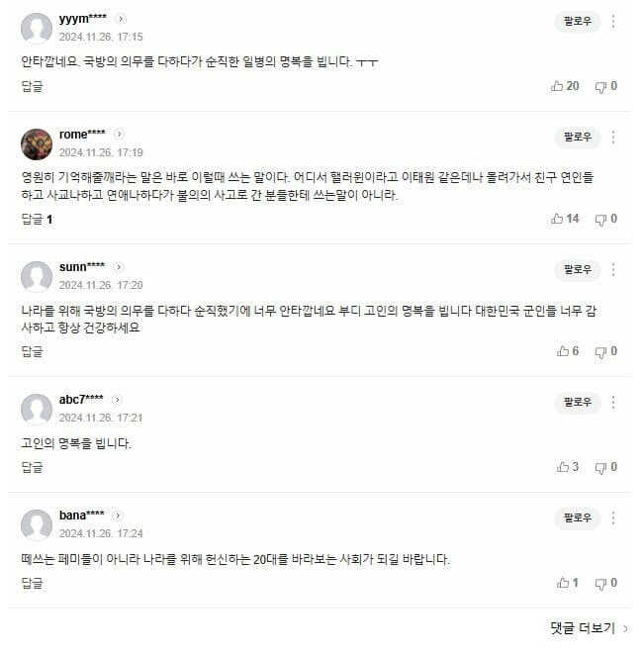Reply to the yyym**** comment via 답글
The image size is (644, 657).
click(33, 86)
